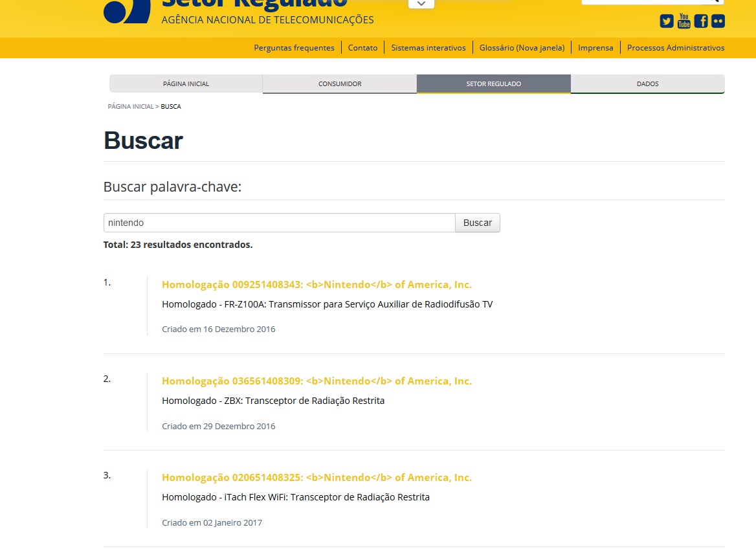
Task: Click Página Inicial breadcrumb link
Action: click(x=131, y=107)
